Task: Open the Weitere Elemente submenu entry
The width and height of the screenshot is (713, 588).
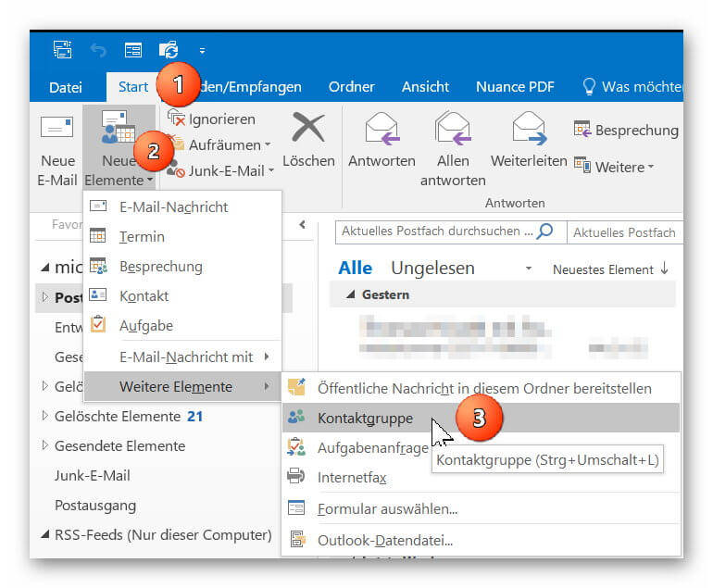Action: 182,386
